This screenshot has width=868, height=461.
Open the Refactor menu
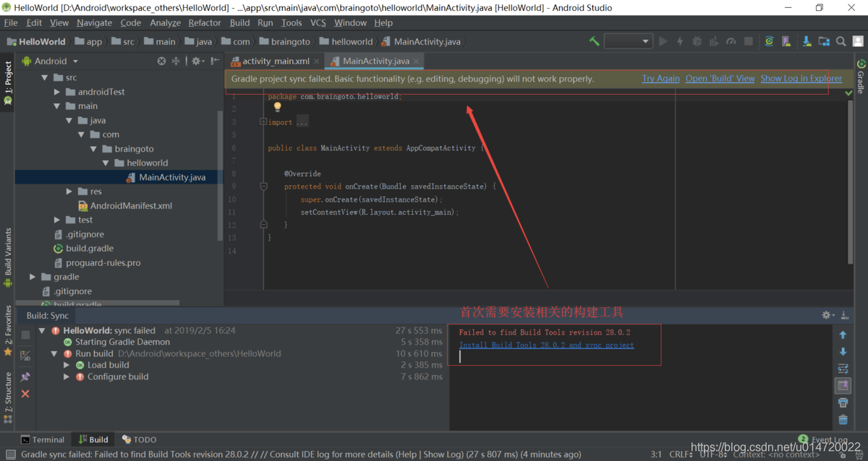tap(205, 23)
